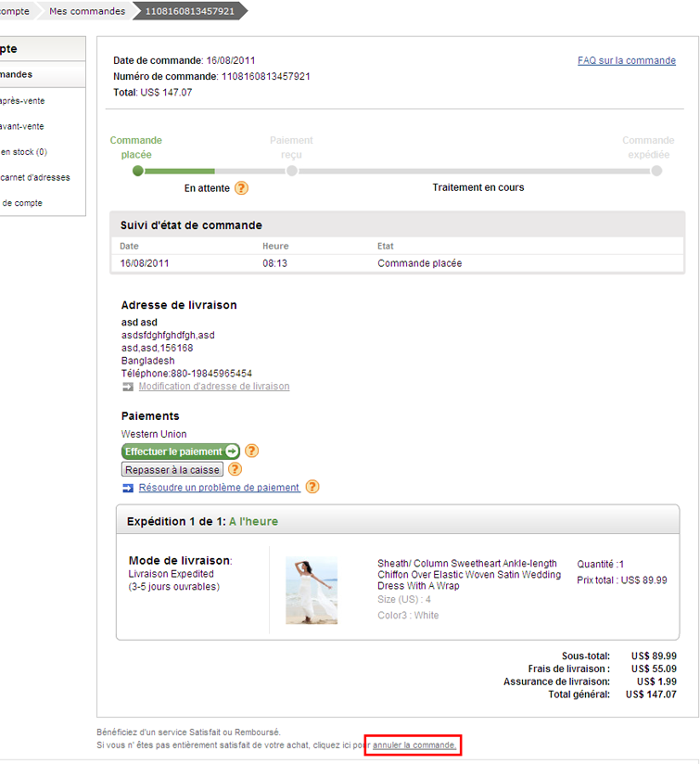Open the "en stock (0)" sidebar item

click(24, 152)
